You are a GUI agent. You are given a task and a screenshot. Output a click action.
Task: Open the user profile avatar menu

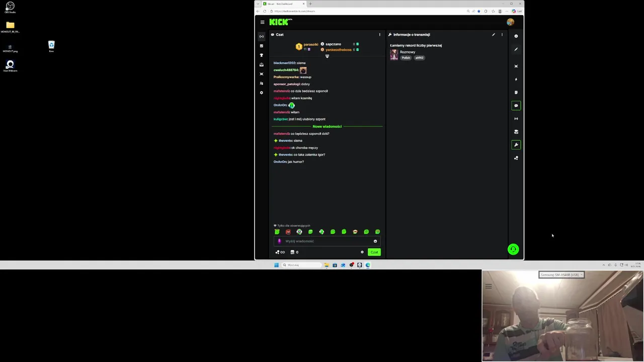coord(511,22)
